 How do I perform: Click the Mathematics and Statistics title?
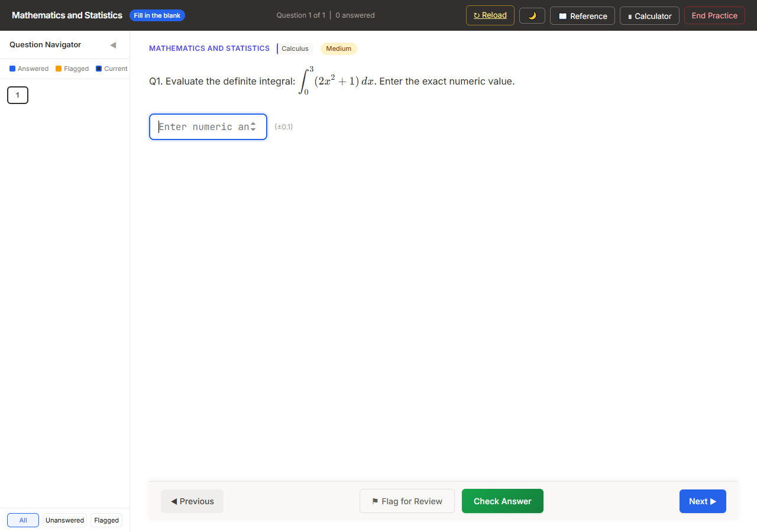click(67, 15)
